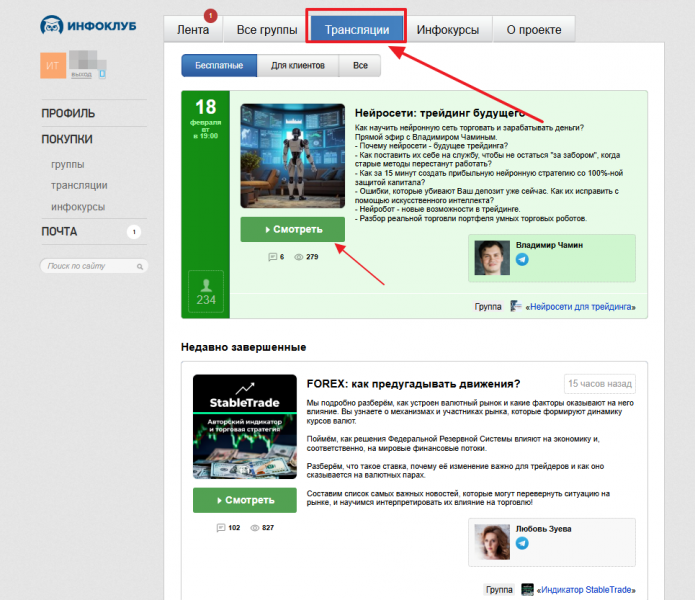Image resolution: width=695 pixels, height=600 pixels.
Task: Click the search magnifier icon
Action: tap(140, 266)
